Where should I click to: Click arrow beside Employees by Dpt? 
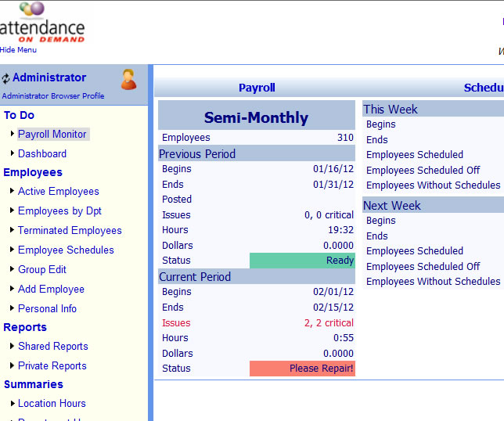[13, 210]
